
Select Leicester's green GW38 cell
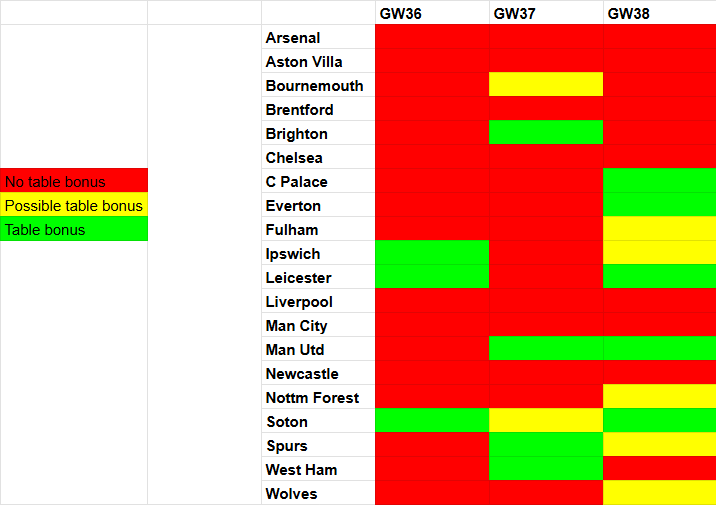[x=660, y=278]
